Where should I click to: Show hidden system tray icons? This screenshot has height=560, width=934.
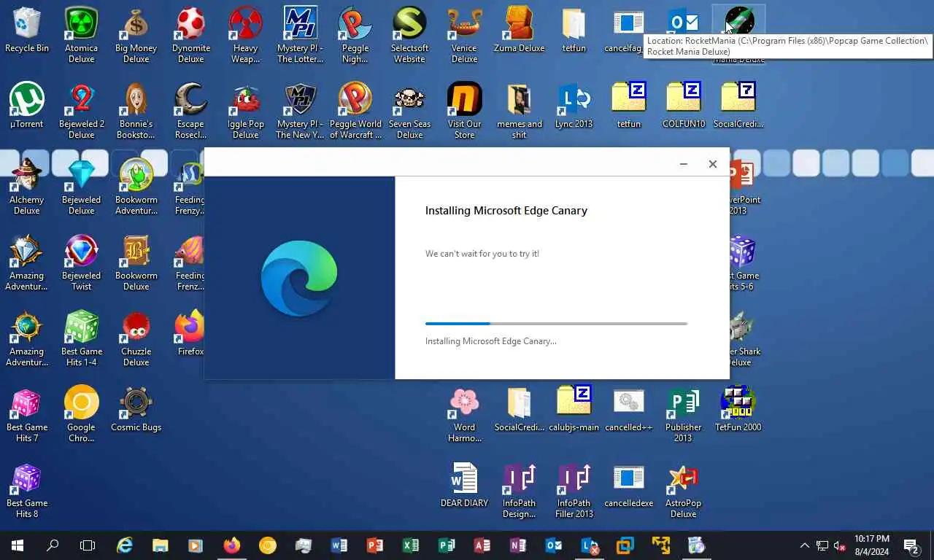click(x=804, y=545)
